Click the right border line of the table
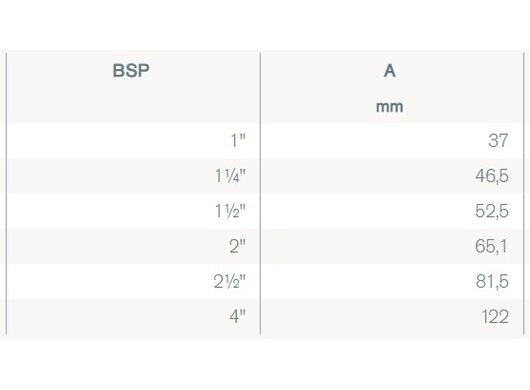The width and height of the screenshot is (530, 390). click(524, 193)
